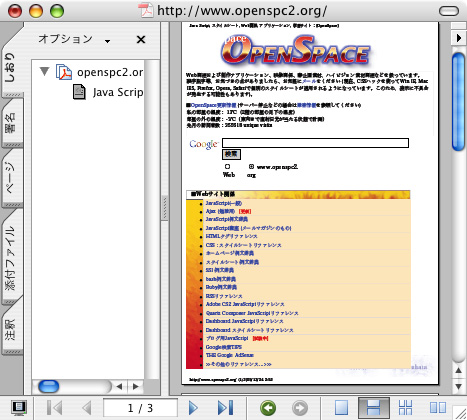
Task: Click the document vertical scrollbar thumb
Action: [x=459, y=102]
